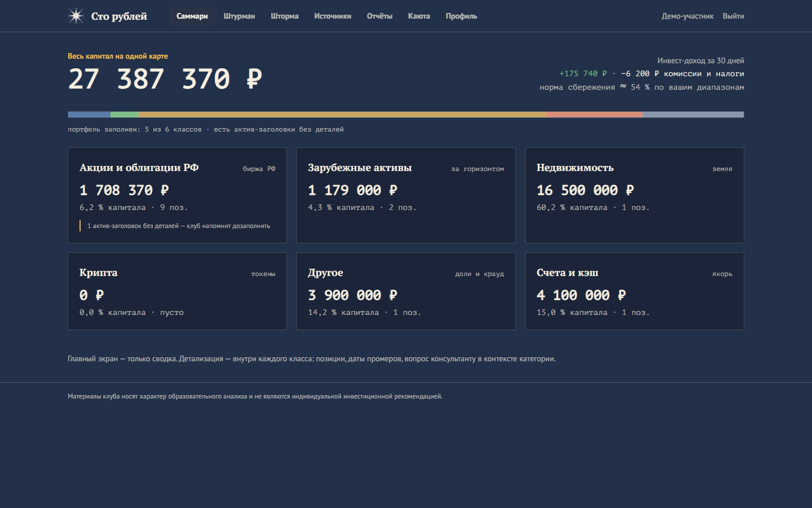
Task: Click the gold segment of the portfolio bar
Action: point(343,115)
